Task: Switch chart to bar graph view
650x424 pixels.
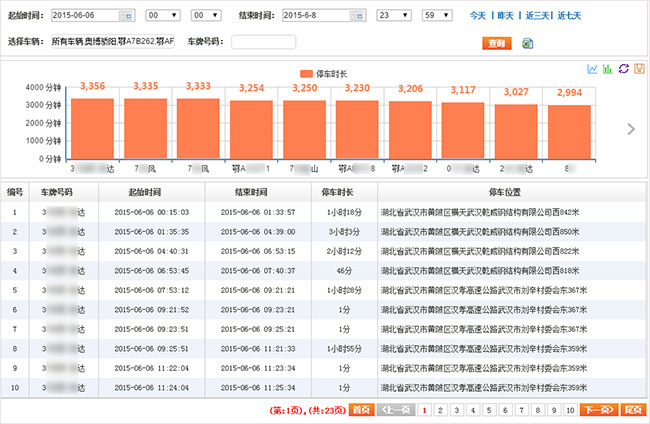Action: pos(608,69)
